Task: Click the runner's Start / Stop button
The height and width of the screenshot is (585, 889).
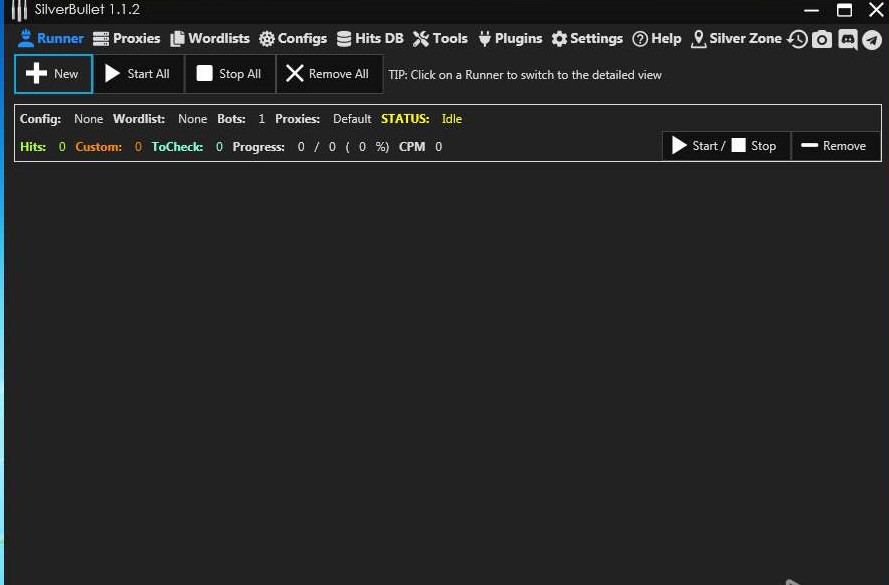Action: [x=726, y=146]
